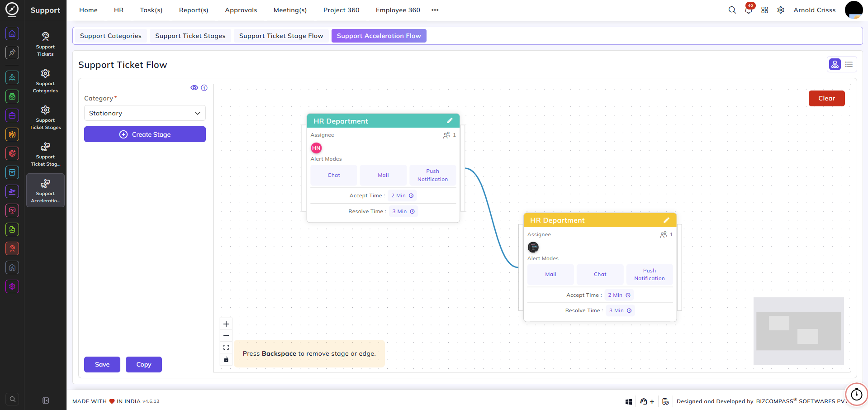Switch to Support Ticket Stage Flow tab

pos(281,36)
